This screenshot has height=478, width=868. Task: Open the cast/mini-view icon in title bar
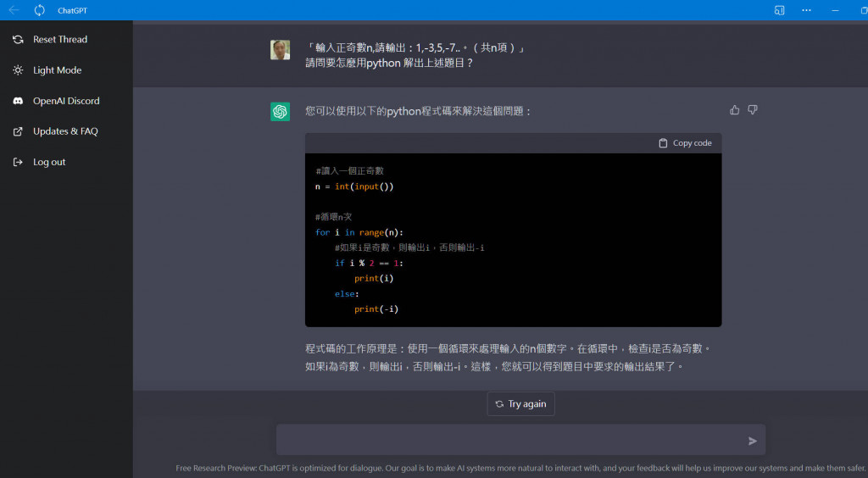point(780,10)
